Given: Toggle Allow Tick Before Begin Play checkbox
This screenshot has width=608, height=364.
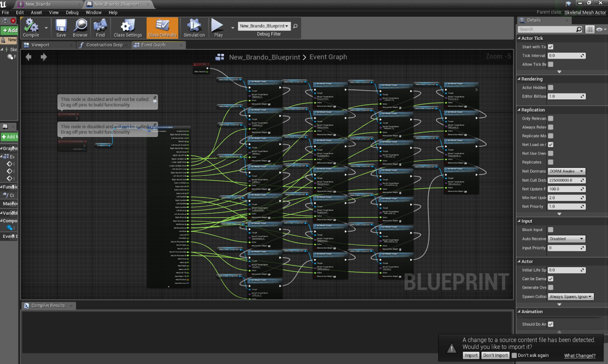Looking at the screenshot, I should point(551,64).
